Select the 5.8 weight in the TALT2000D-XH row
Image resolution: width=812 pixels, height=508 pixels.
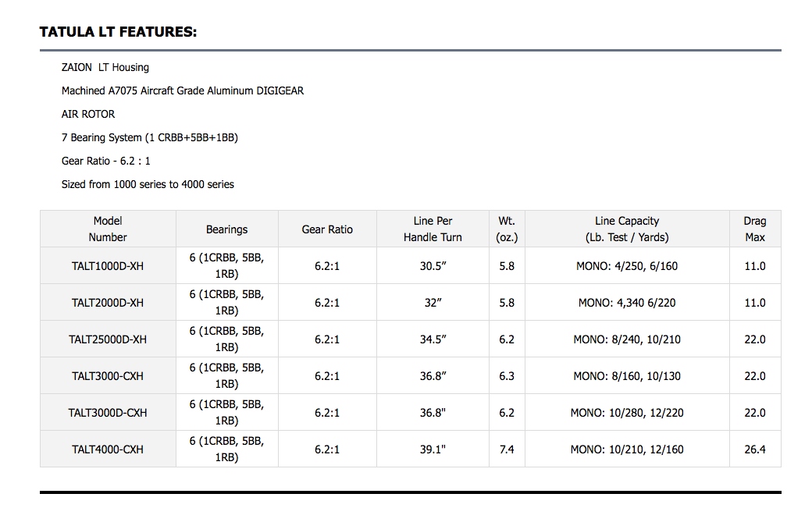click(507, 303)
